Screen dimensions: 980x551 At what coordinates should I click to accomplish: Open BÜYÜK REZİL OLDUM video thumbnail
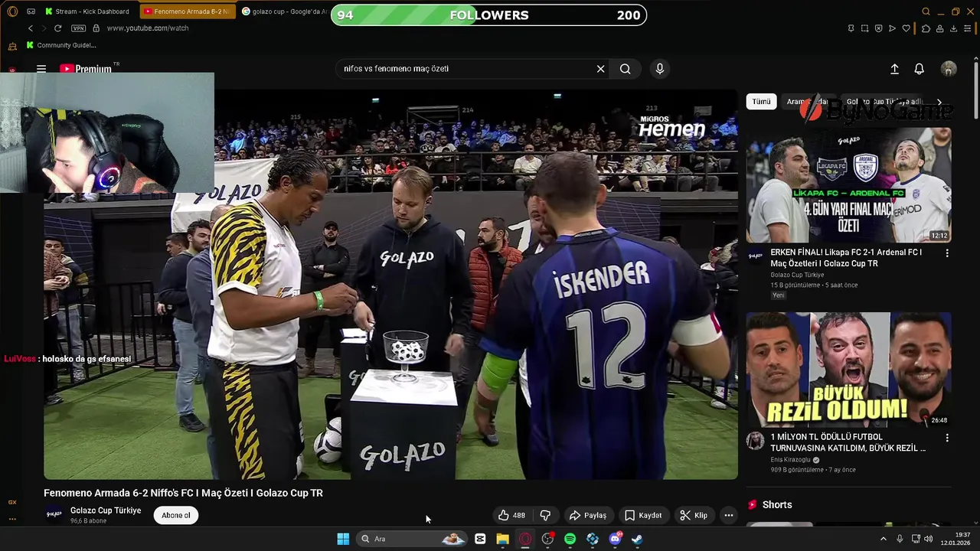click(849, 370)
